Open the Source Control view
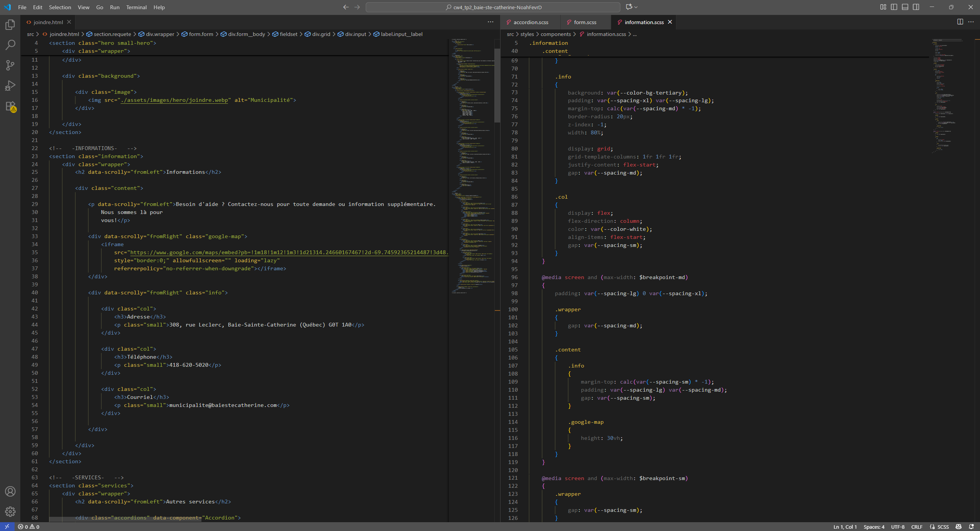 pyautogui.click(x=10, y=65)
